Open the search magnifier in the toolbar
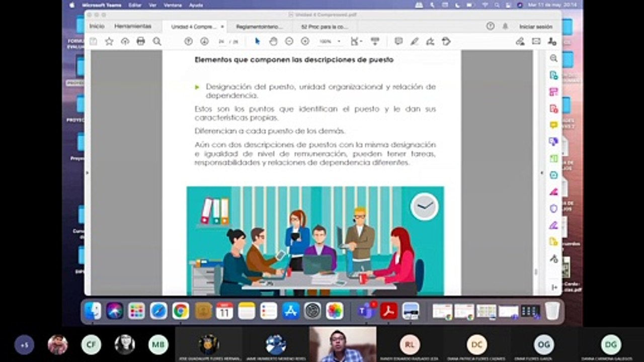This screenshot has height=362, width=644. [157, 41]
